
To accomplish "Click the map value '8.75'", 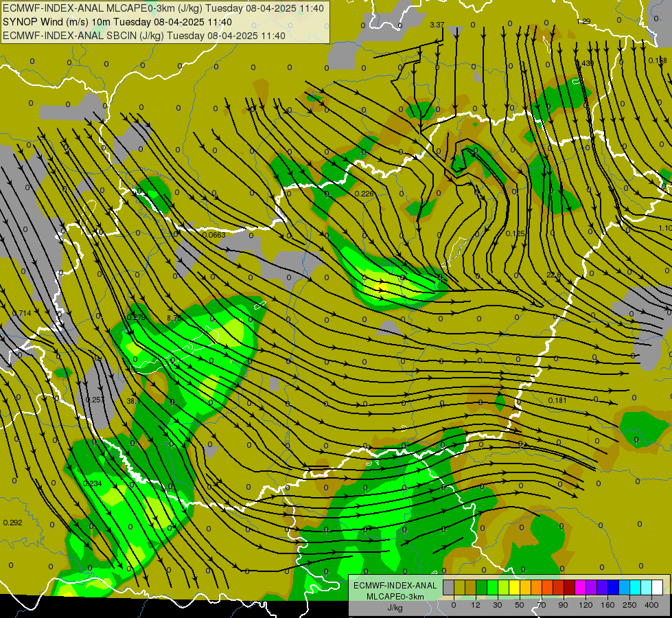I will pos(174,318).
